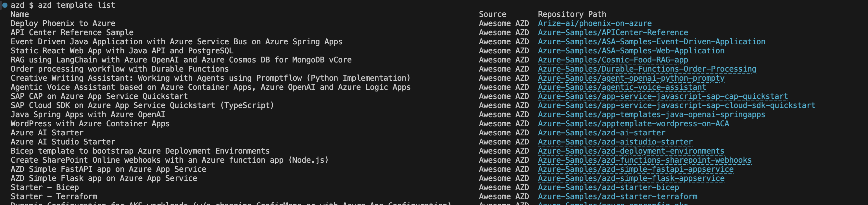This screenshot has height=205, width=868.
Task: Select 'Static React Web App with Java API' name
Action: pyautogui.click(x=122, y=51)
